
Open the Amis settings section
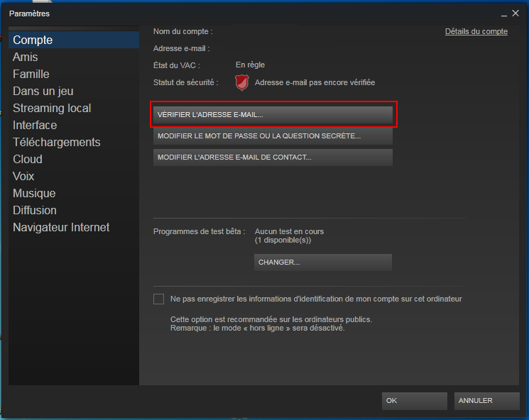point(74,57)
